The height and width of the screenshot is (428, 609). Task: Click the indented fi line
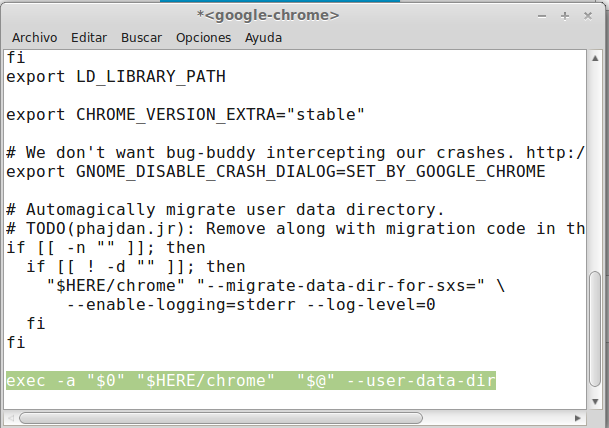tap(36, 324)
